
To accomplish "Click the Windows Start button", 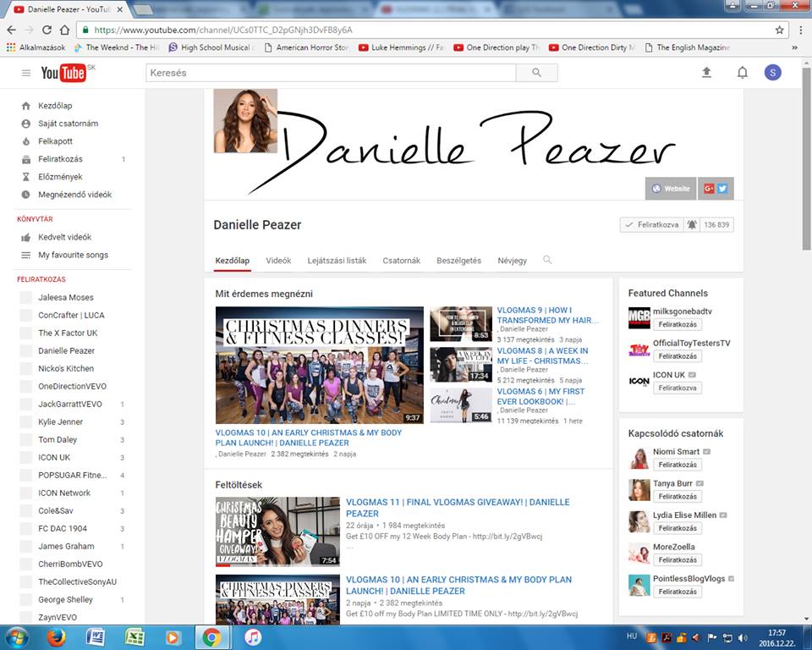I will (17, 637).
